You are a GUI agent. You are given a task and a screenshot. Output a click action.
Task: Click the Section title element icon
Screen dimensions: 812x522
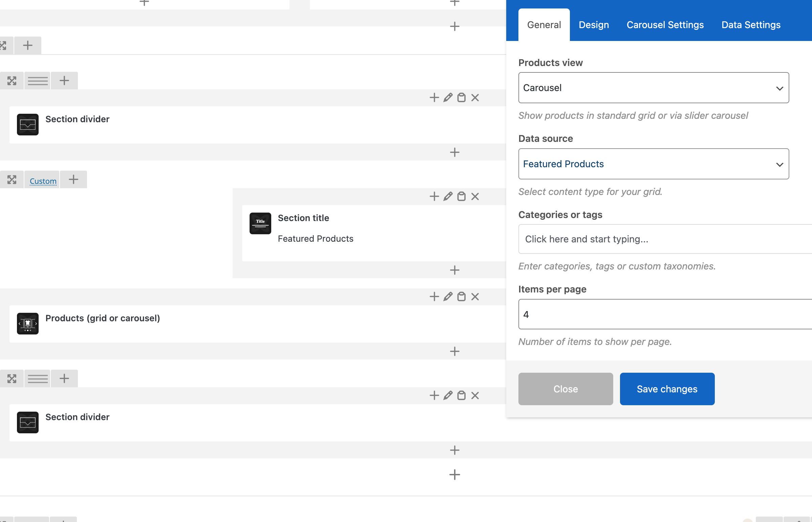(260, 223)
